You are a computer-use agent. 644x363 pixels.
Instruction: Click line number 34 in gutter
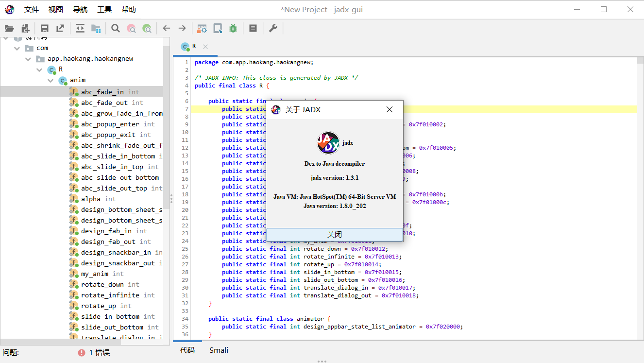185,319
